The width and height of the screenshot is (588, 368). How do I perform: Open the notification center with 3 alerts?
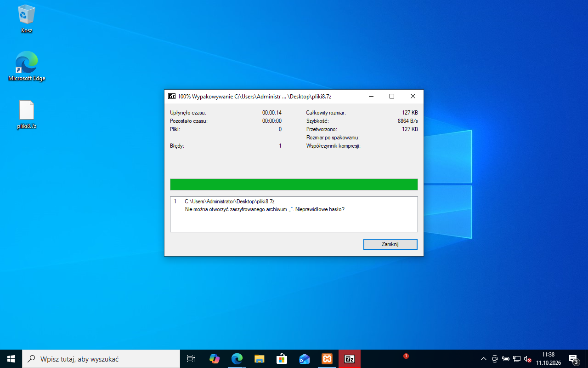[573, 359]
